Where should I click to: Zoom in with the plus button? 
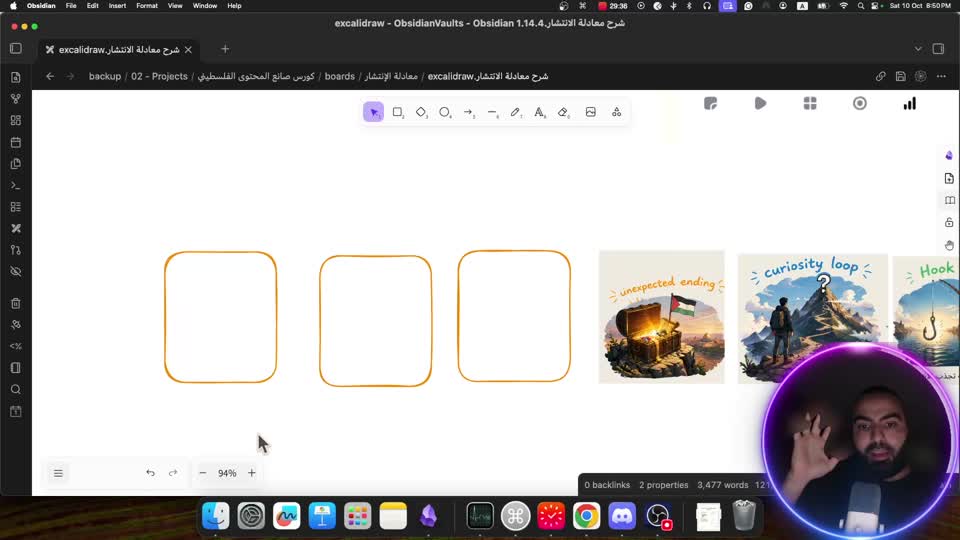[x=252, y=473]
